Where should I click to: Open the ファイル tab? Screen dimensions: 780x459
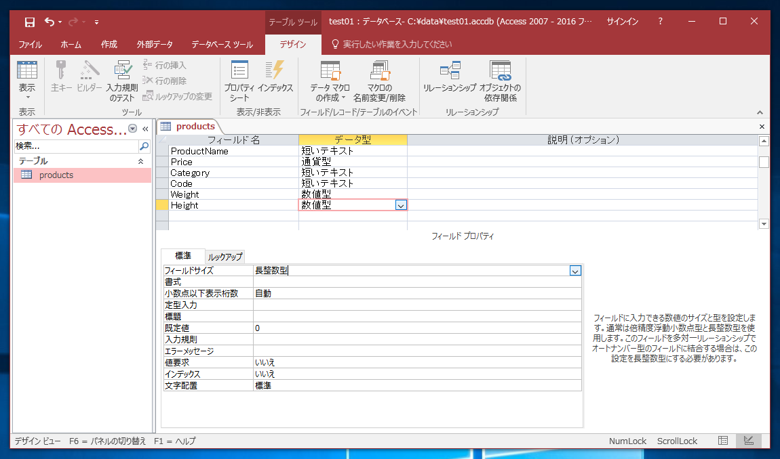[x=30, y=44]
